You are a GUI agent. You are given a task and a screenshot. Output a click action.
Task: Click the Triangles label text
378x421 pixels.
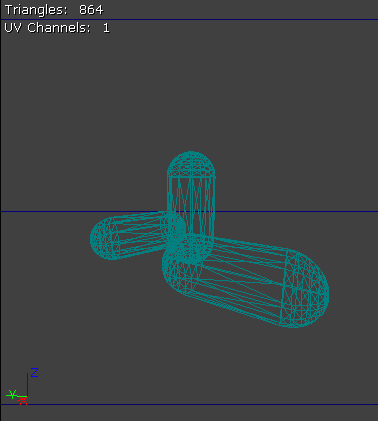[36, 10]
